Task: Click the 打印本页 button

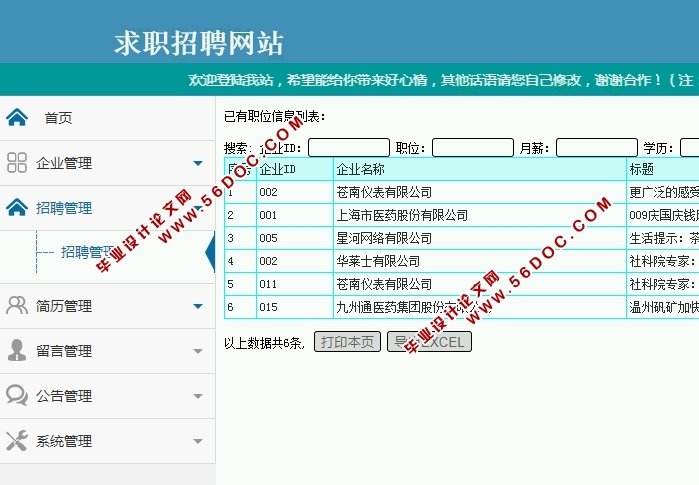Action: click(347, 342)
